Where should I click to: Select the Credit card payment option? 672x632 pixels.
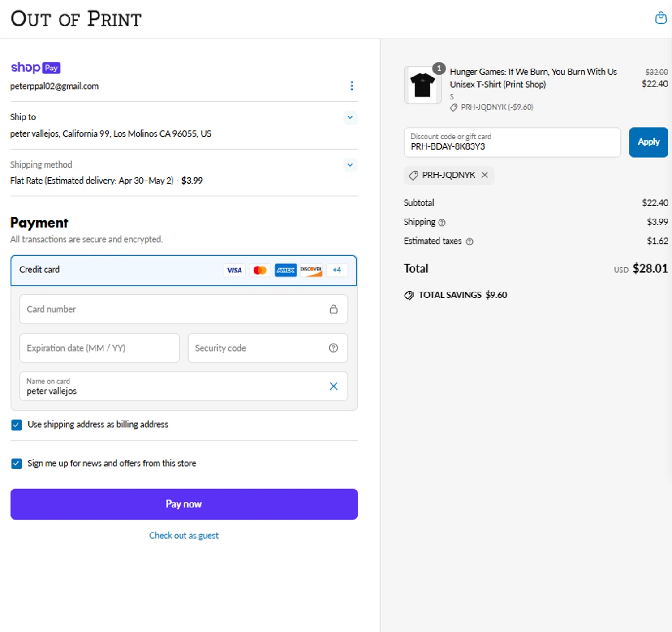(184, 271)
